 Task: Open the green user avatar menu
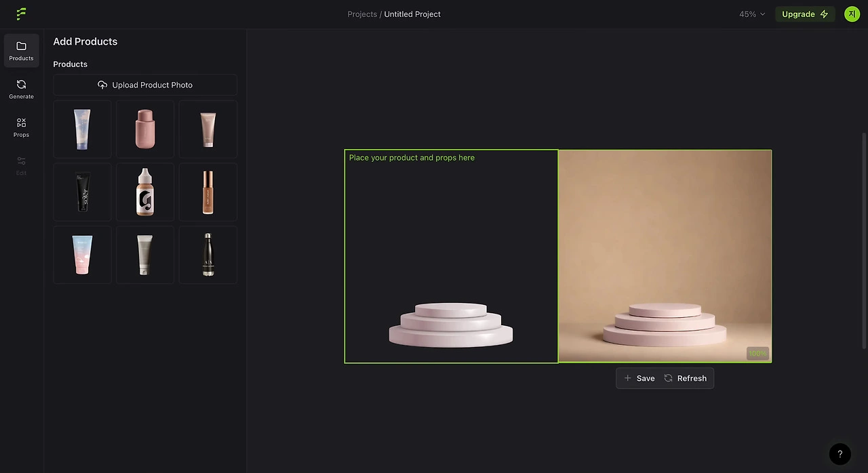pos(852,14)
